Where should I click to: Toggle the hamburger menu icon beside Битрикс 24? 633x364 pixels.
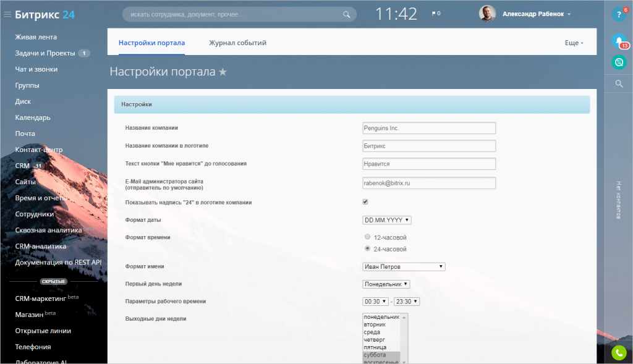point(7,15)
